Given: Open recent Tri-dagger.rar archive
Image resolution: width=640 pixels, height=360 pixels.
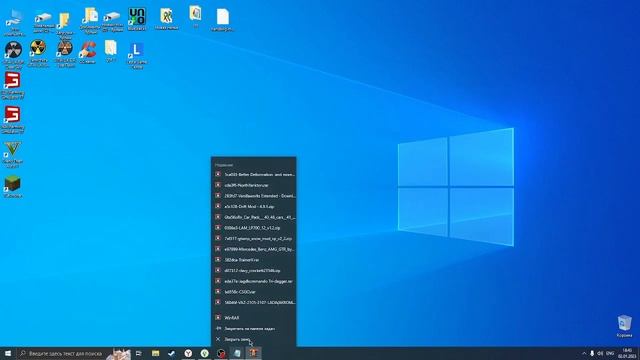Looking at the screenshot, I should [254, 281].
